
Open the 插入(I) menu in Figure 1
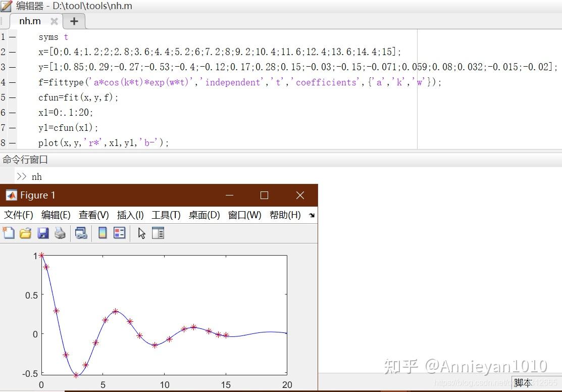tap(130, 215)
